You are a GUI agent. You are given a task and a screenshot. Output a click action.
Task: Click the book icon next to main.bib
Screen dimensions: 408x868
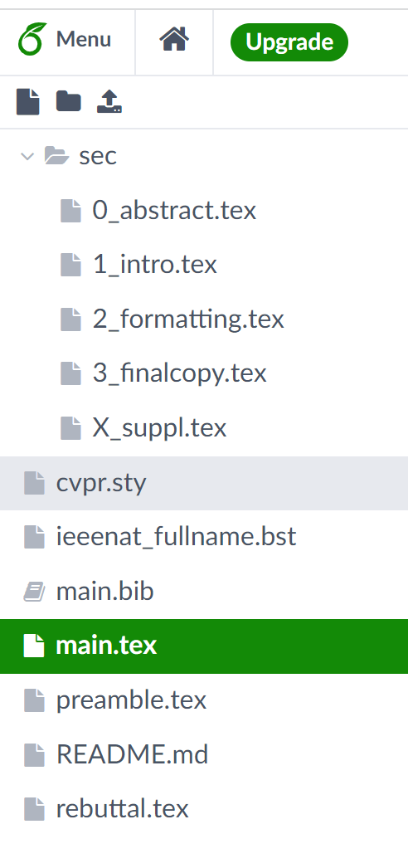pos(34,592)
